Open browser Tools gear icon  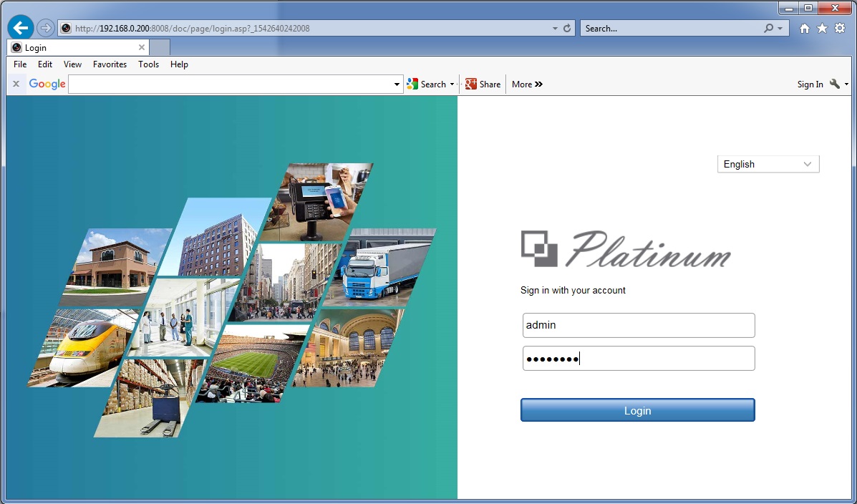tap(840, 29)
